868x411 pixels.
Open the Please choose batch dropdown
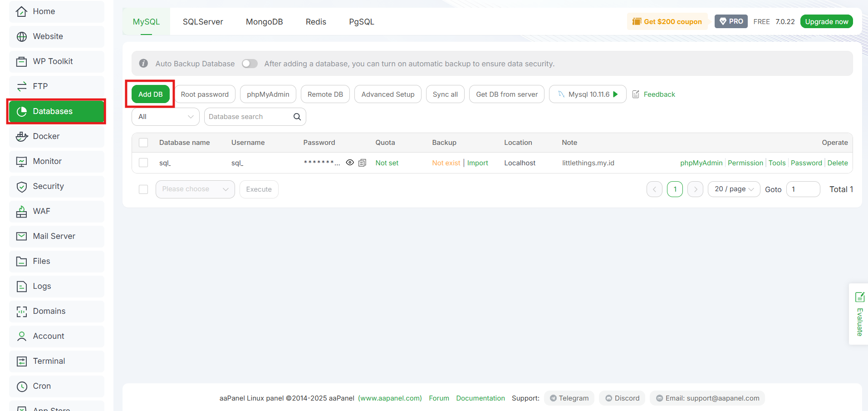click(195, 189)
